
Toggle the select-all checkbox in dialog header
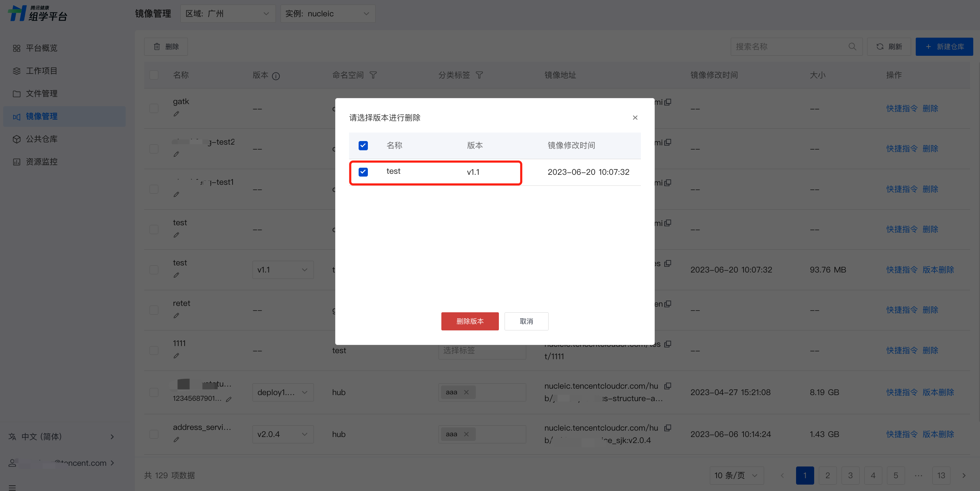(363, 145)
